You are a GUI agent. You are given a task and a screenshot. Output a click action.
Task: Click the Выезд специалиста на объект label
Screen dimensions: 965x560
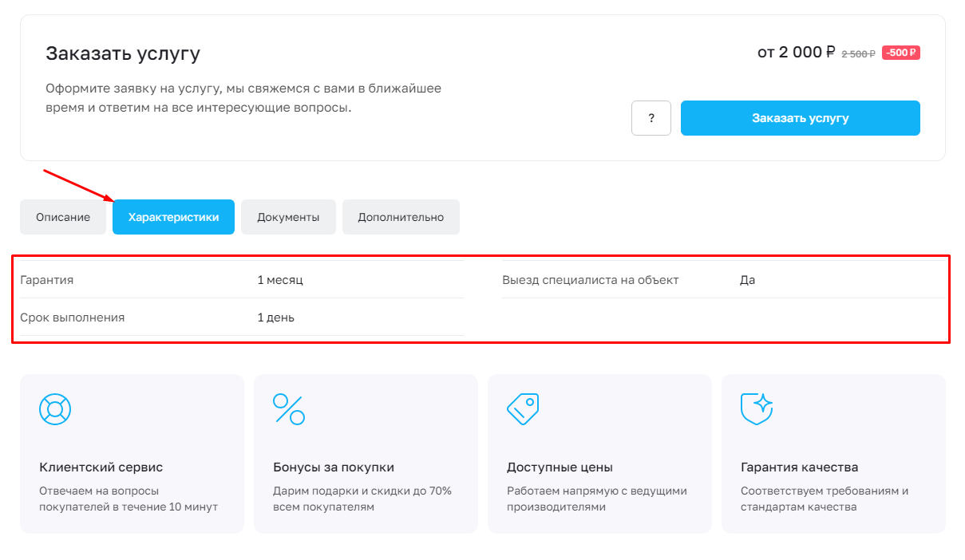pyautogui.click(x=590, y=280)
